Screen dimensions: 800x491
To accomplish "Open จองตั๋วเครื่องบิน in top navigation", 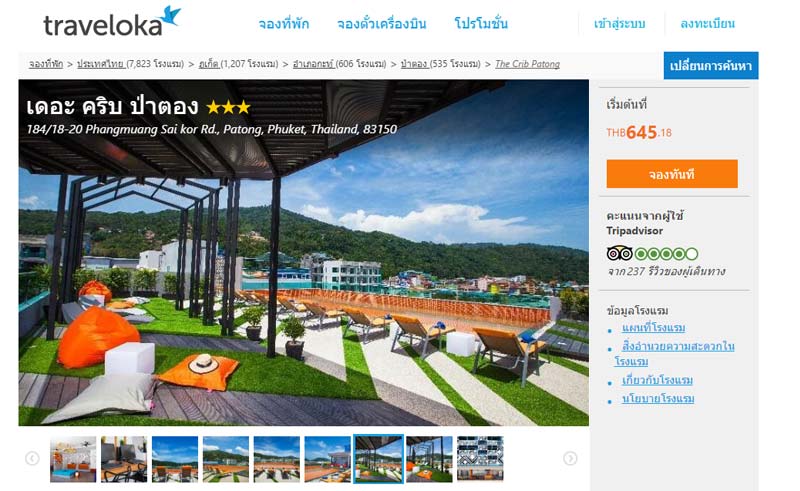I will [381, 23].
